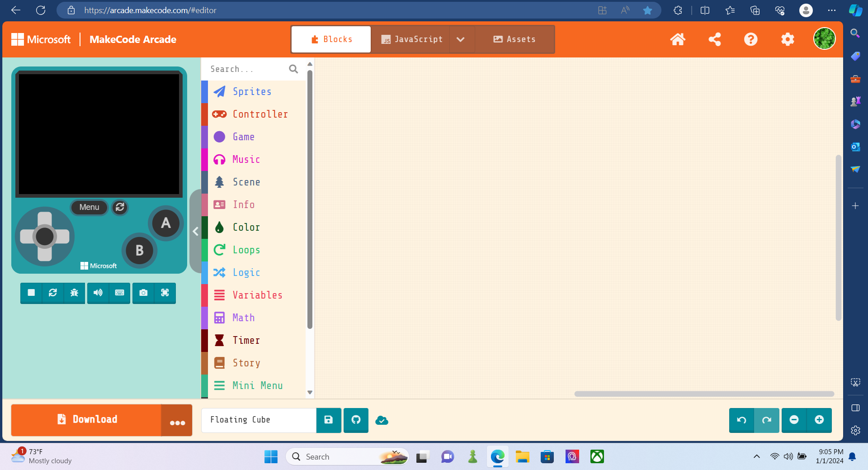Click the simulator A button
The width and height of the screenshot is (868, 470).
pos(166,223)
